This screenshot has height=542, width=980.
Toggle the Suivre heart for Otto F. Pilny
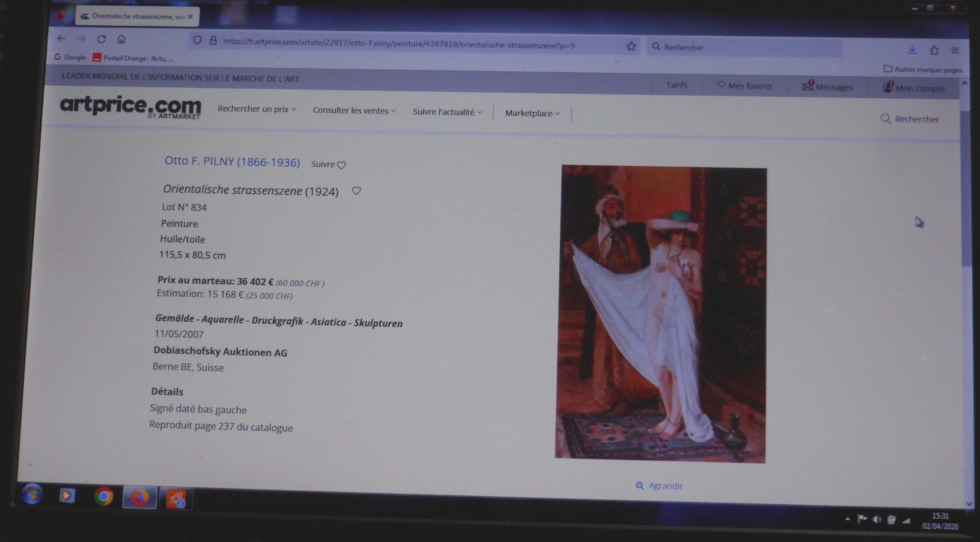coord(341,165)
